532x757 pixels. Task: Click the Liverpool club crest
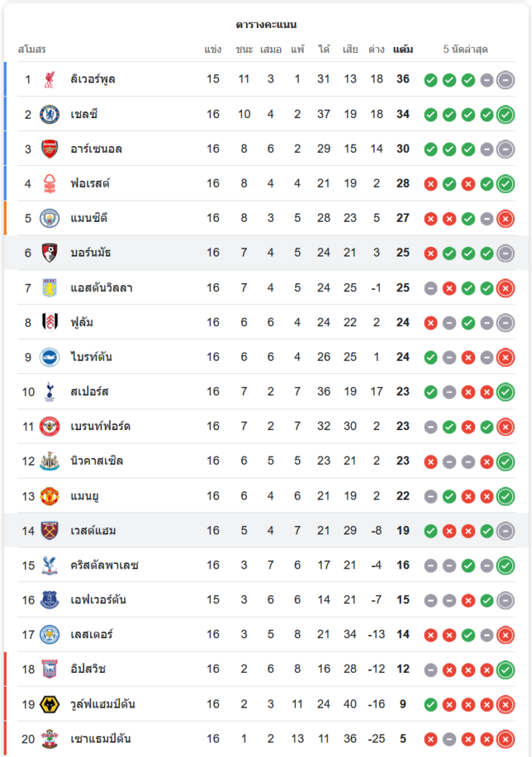point(50,79)
